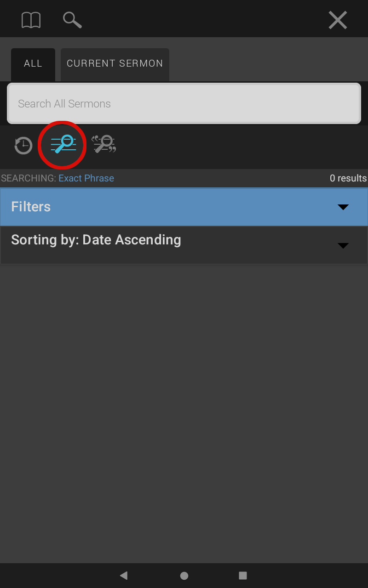Close the search panel with the X
The image size is (368, 588).
pos(338,20)
